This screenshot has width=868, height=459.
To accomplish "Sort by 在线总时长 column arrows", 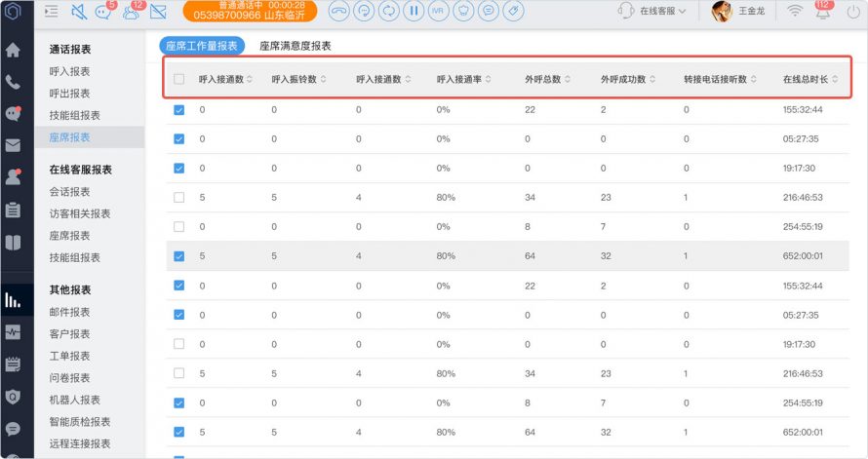I will click(x=835, y=79).
